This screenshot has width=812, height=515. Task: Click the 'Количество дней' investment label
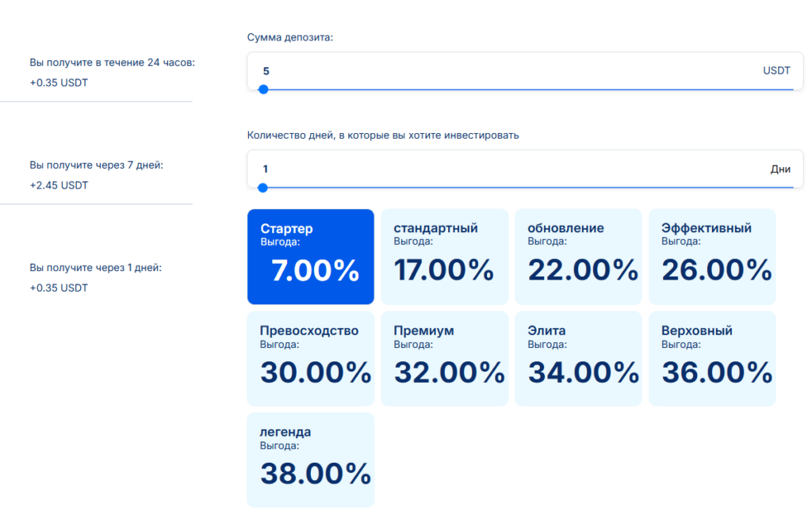383,135
